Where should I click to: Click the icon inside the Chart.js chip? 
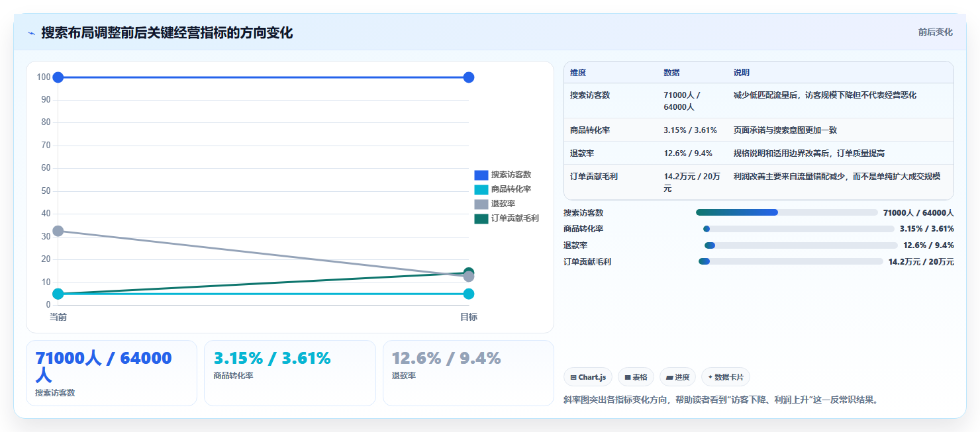coord(573,378)
